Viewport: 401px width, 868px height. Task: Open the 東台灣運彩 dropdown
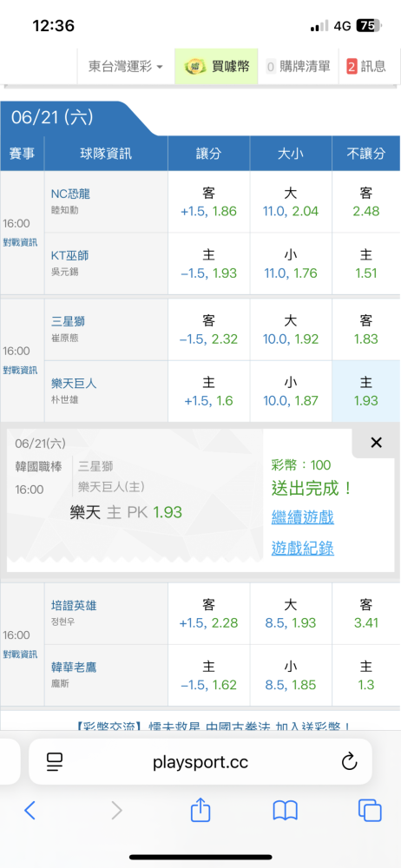pos(125,67)
